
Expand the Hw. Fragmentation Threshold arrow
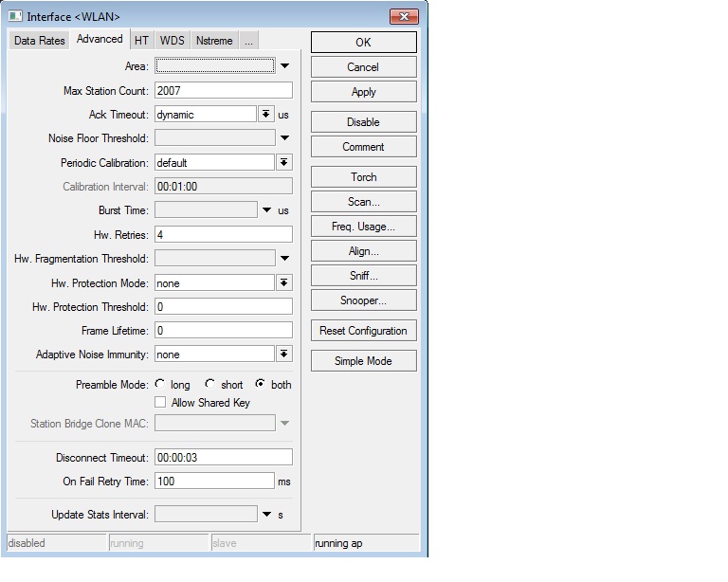click(284, 258)
